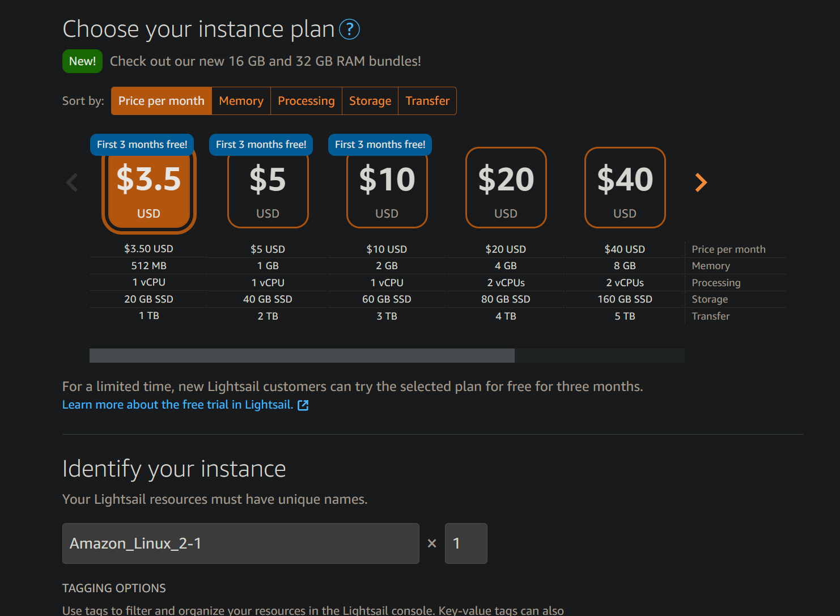
Task: Expand more plans with the right arrow
Action: click(x=701, y=182)
